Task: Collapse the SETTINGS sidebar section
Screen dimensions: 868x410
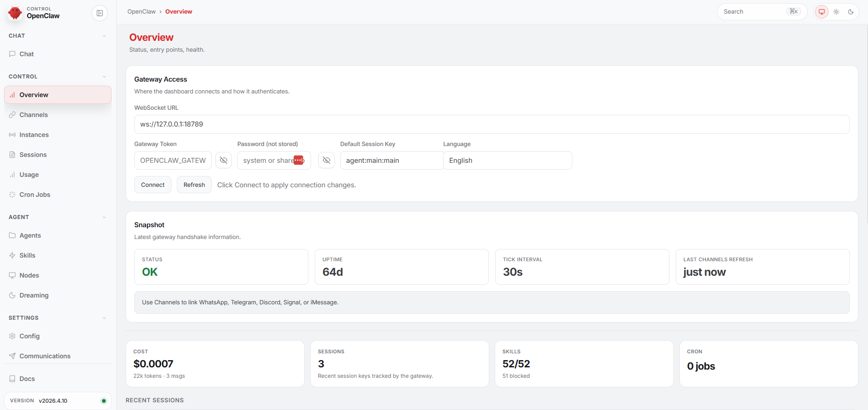Action: pos(104,318)
